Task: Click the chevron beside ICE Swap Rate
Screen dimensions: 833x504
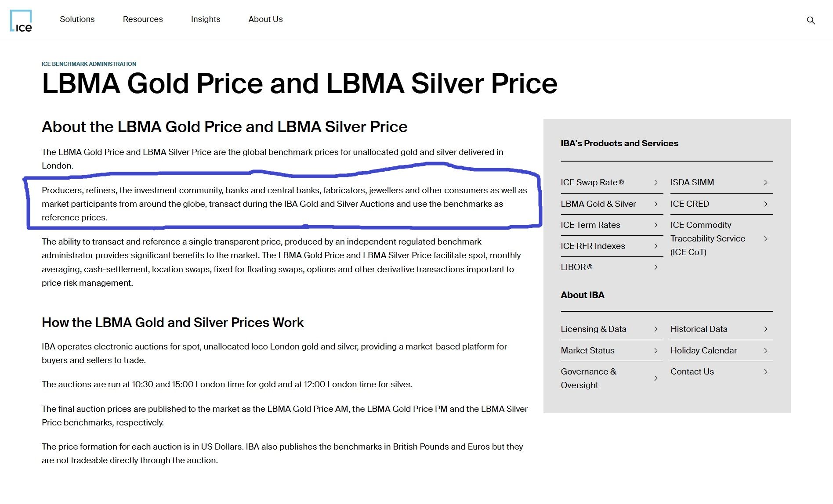Action: coord(656,183)
